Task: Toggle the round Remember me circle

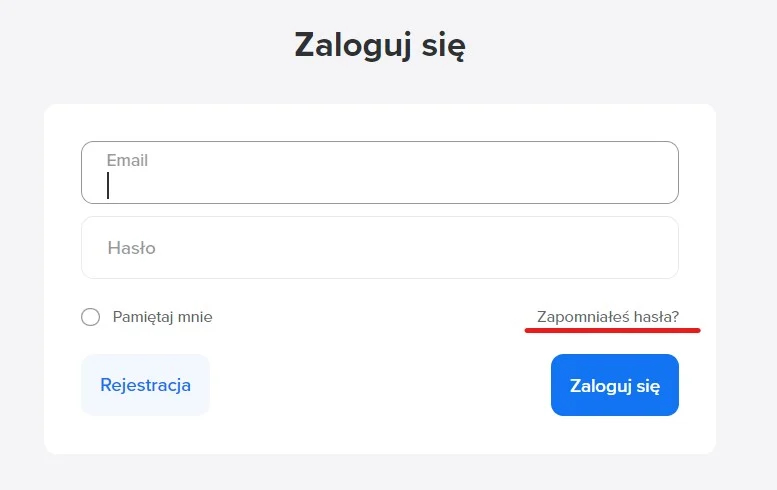Action: [91, 317]
